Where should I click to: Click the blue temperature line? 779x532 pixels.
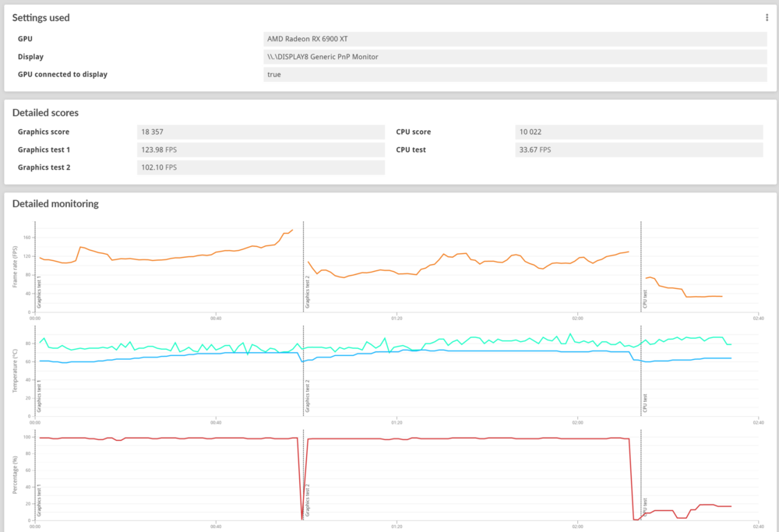[467, 351]
